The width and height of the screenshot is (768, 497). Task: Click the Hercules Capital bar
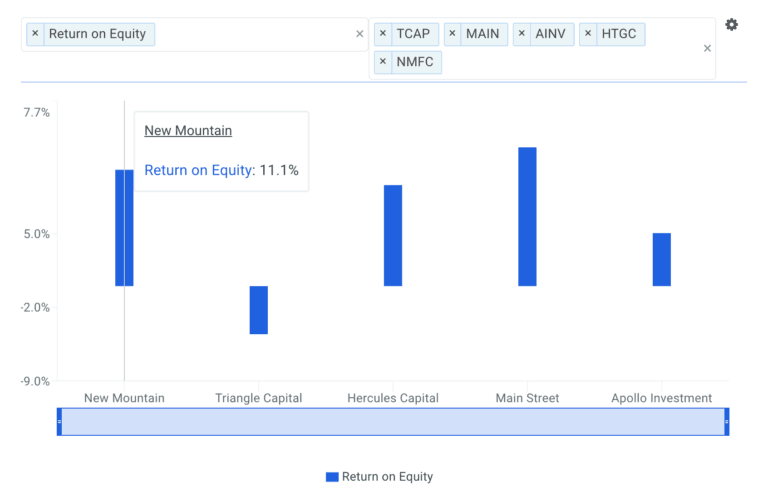click(392, 235)
